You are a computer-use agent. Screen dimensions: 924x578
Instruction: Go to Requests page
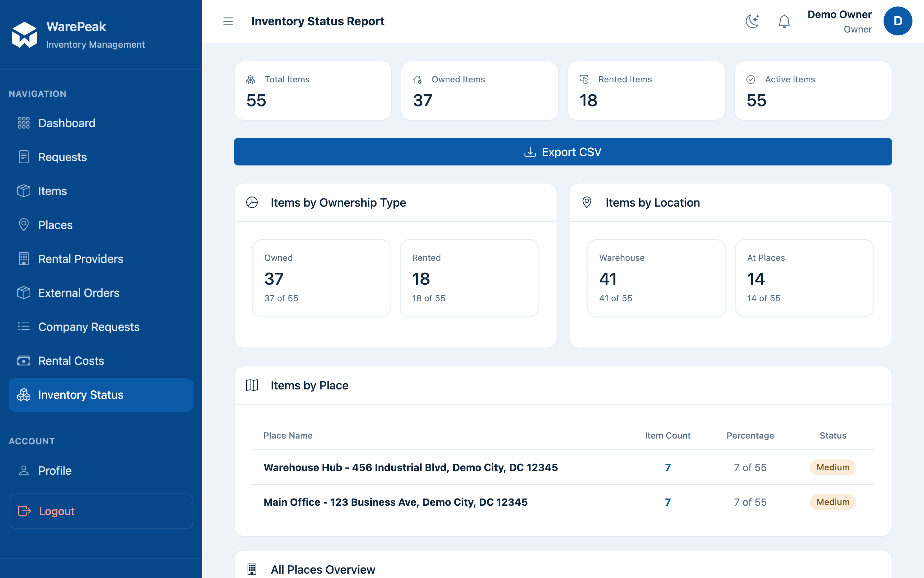(101, 157)
